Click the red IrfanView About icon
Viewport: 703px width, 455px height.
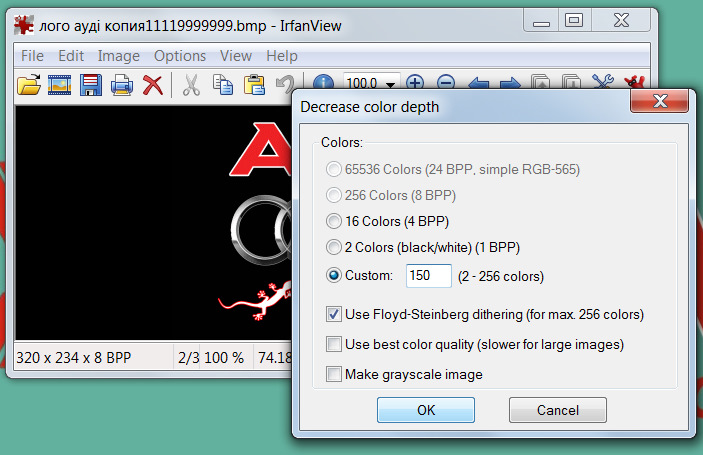pyautogui.click(x=634, y=82)
